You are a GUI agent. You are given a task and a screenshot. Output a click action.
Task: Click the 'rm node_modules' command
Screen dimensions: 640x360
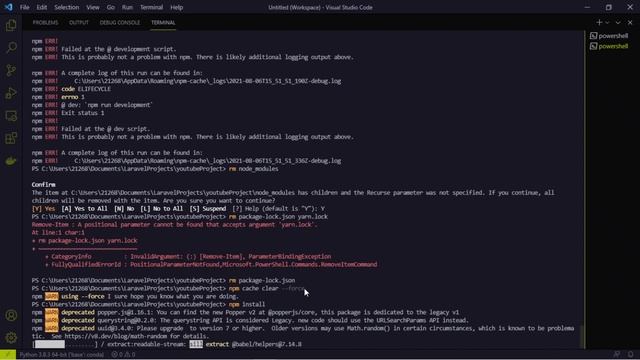(x=253, y=169)
